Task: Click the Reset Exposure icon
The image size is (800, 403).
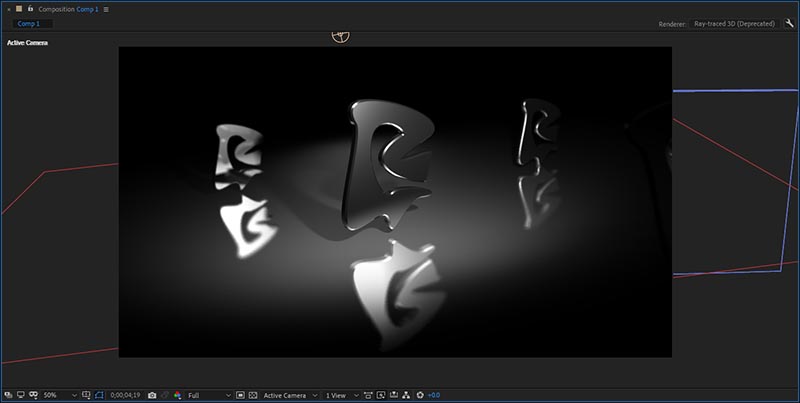Action: 420,395
